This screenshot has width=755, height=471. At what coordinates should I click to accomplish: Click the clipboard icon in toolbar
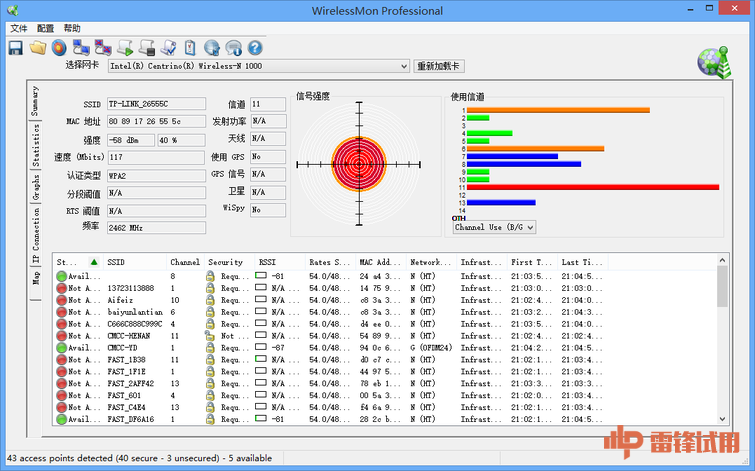pos(190,47)
